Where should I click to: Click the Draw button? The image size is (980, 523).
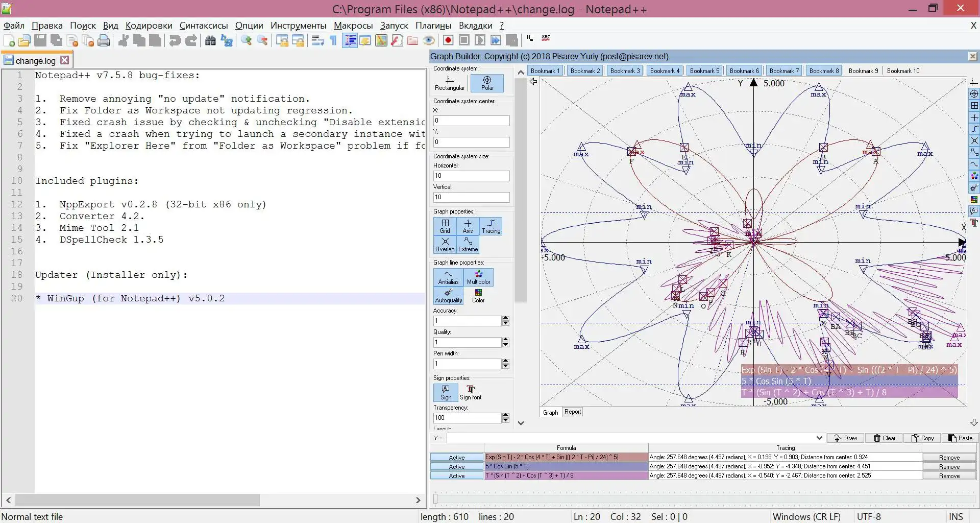click(x=846, y=438)
